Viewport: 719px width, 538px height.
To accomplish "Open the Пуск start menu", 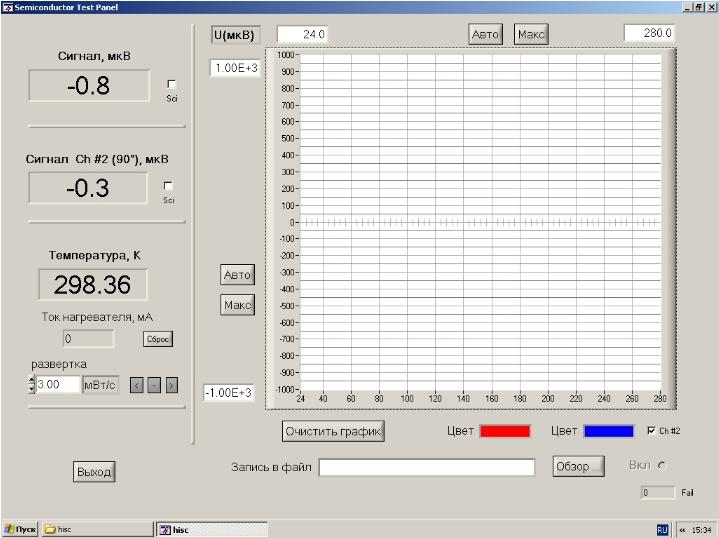I will coord(20,529).
